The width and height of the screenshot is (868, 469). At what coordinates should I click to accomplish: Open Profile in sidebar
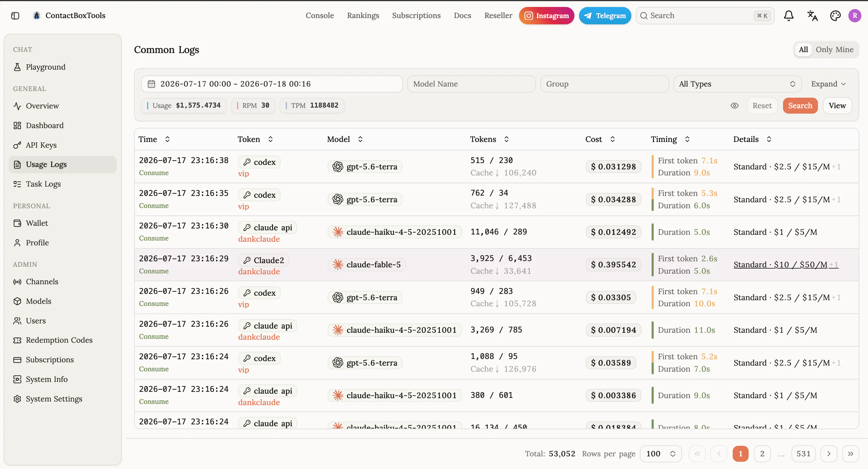tap(63, 243)
